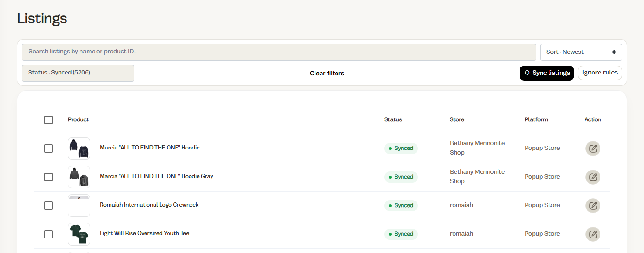Click Synced badge on Logo Crewneck row

(401, 206)
